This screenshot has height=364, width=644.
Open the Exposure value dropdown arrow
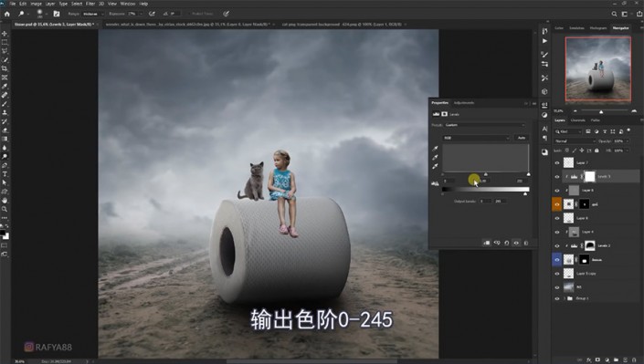(141, 14)
